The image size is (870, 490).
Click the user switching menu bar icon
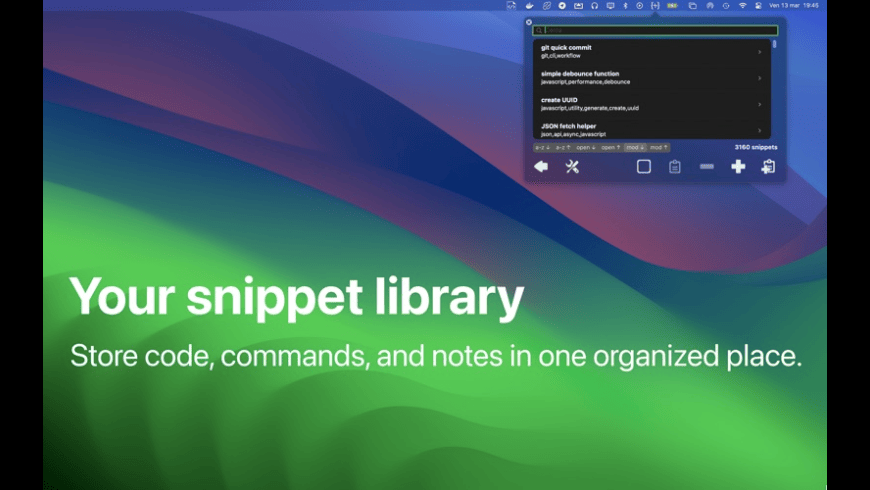(x=758, y=6)
